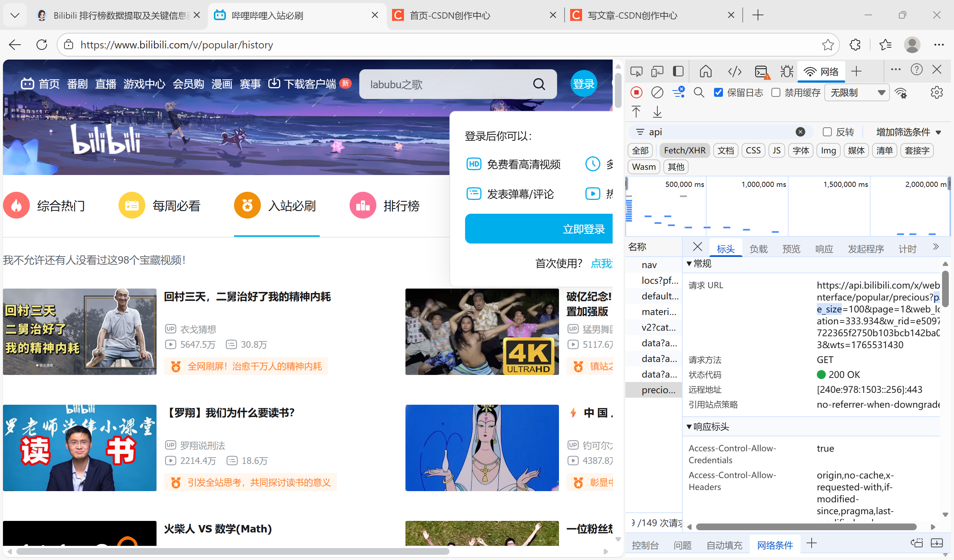Open the network search magnifier
This screenshot has width=954, height=560.
click(699, 93)
